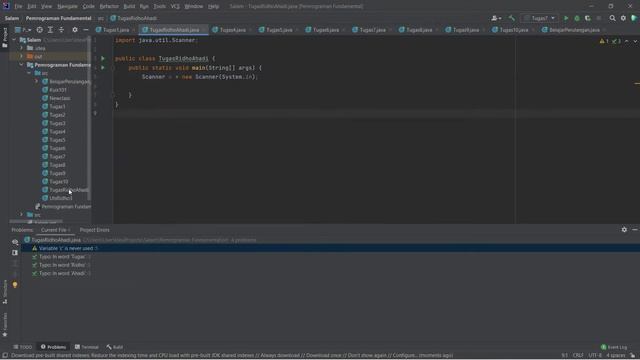
Task: Open the Refactor menu
Action: 109,7
